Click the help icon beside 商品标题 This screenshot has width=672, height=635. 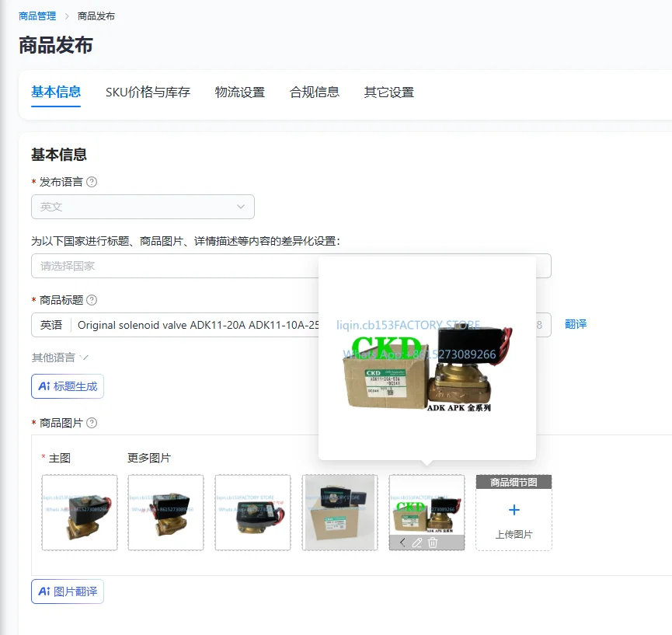click(x=92, y=300)
